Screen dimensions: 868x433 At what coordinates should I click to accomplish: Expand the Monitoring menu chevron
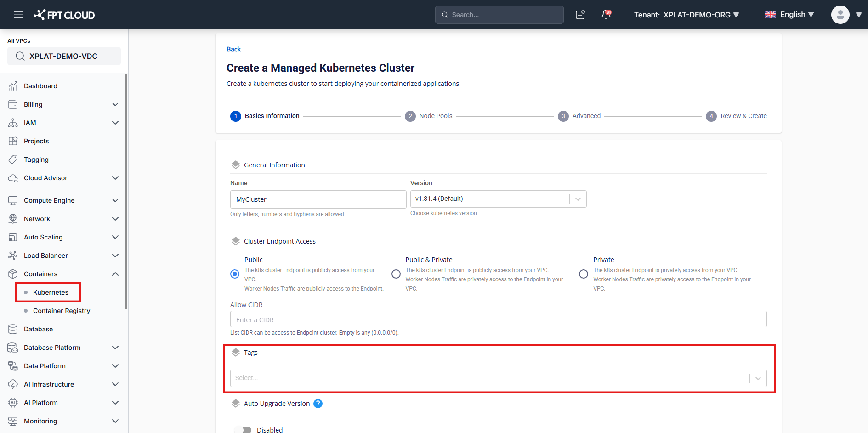click(x=115, y=421)
